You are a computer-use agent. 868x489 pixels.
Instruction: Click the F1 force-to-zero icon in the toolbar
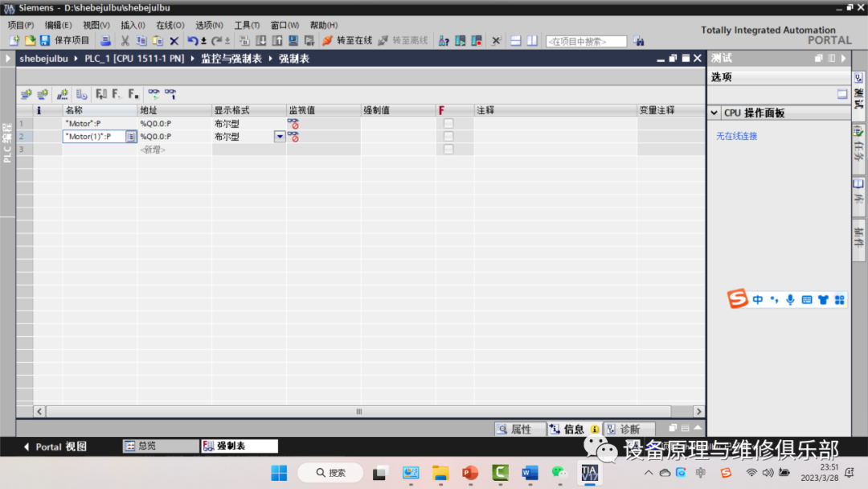pos(100,94)
